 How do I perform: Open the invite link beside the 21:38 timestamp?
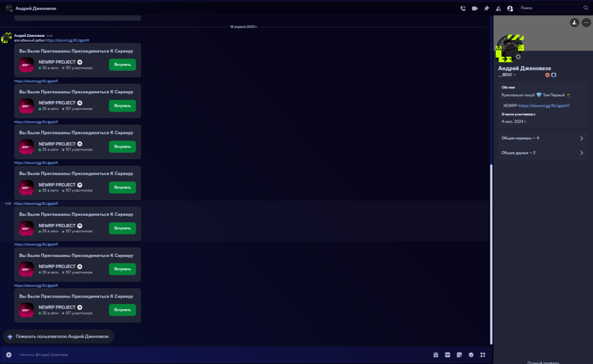(36, 204)
